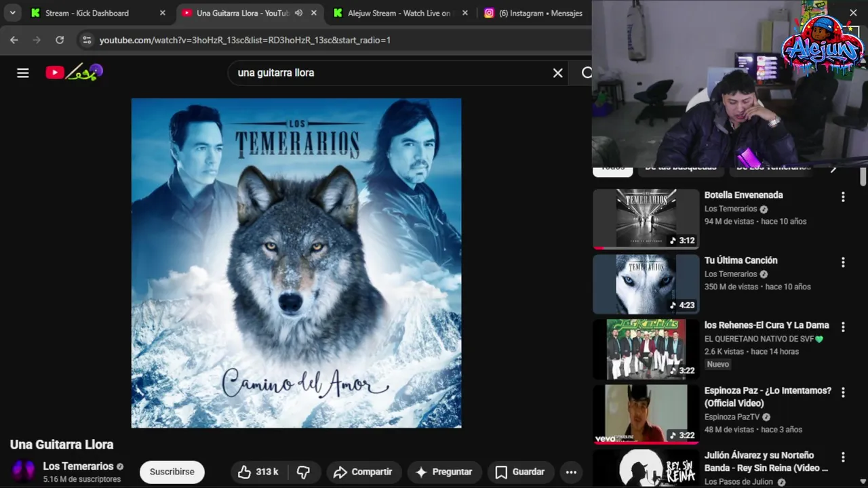868x488 pixels.
Task: Close the Una Guitarra Llora tab
Action: [x=313, y=13]
